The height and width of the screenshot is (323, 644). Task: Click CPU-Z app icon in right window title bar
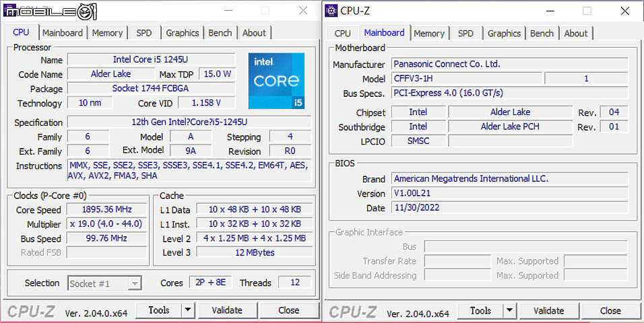coord(331,11)
